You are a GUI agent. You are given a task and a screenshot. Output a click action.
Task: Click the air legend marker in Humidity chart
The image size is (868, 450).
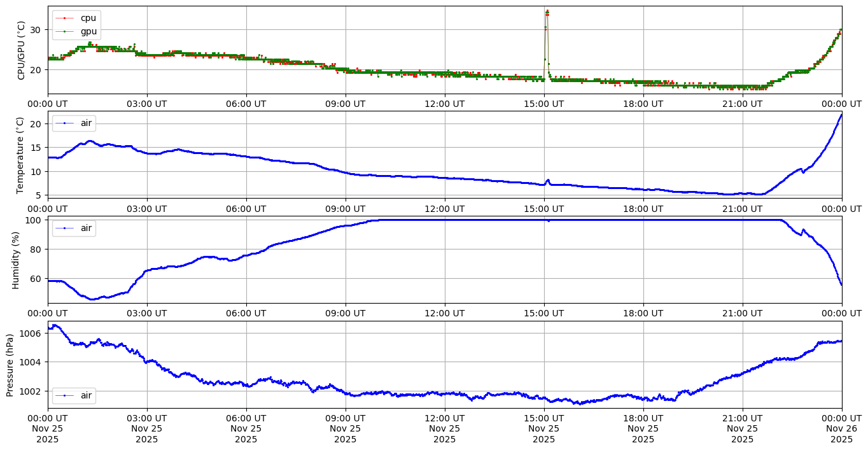click(64, 228)
